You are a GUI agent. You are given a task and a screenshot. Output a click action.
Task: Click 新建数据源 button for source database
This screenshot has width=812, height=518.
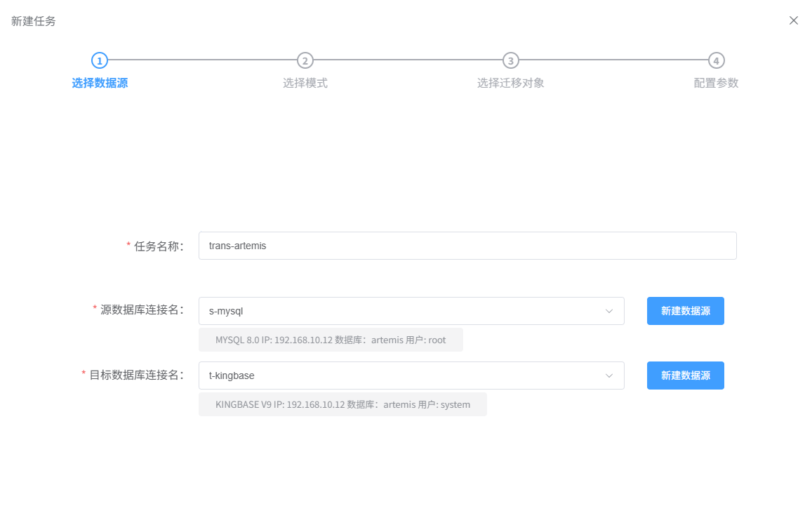(x=685, y=311)
